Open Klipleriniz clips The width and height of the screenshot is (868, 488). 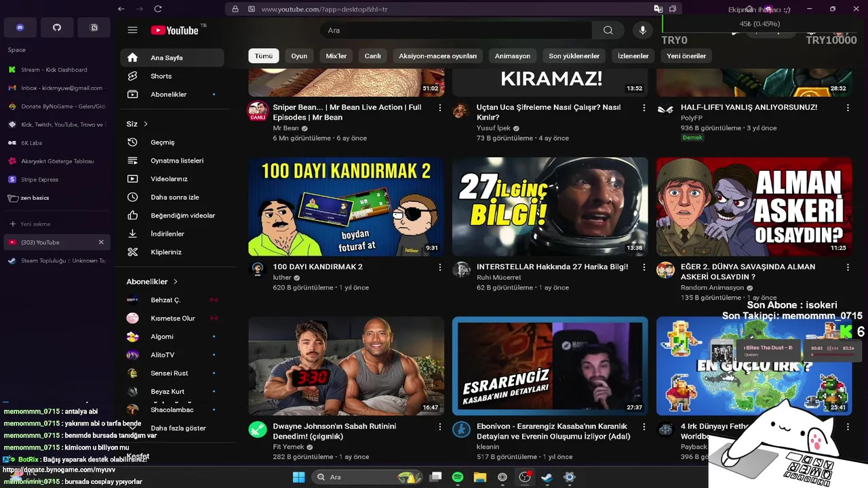[172, 252]
